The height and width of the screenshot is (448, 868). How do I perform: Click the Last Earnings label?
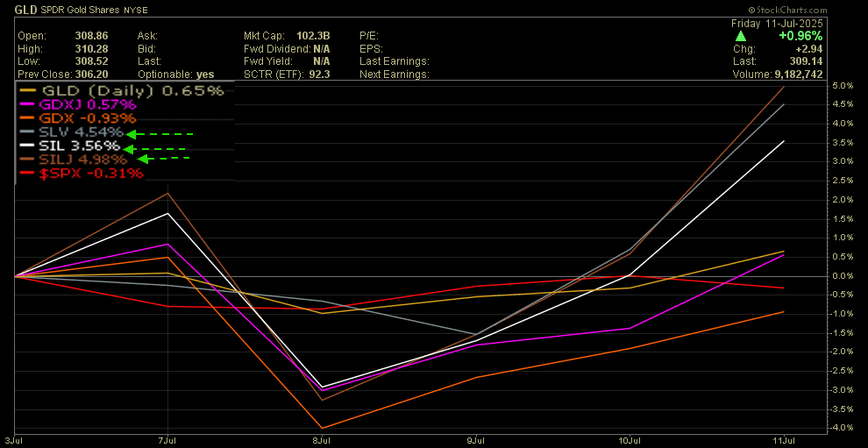[395, 61]
